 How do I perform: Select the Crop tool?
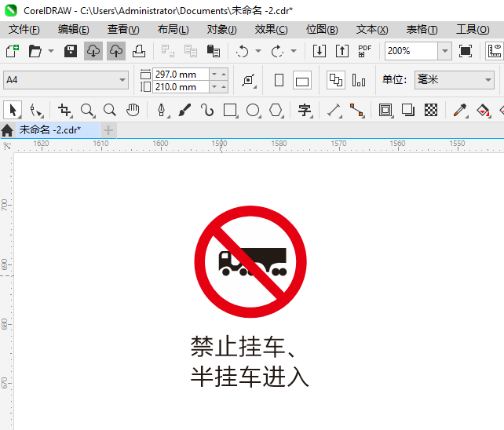tap(64, 110)
